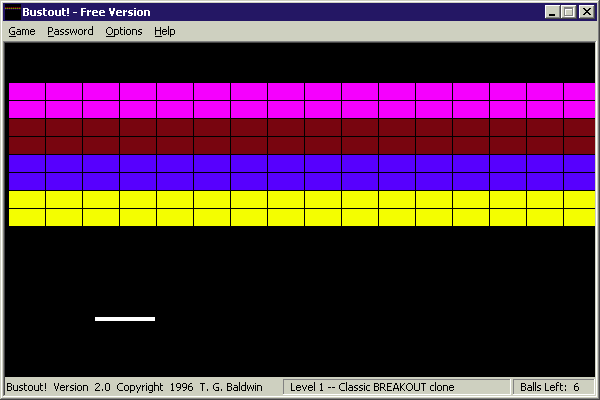Minimize the Bustout! window
The height and width of the screenshot is (400, 600).
tap(552, 12)
